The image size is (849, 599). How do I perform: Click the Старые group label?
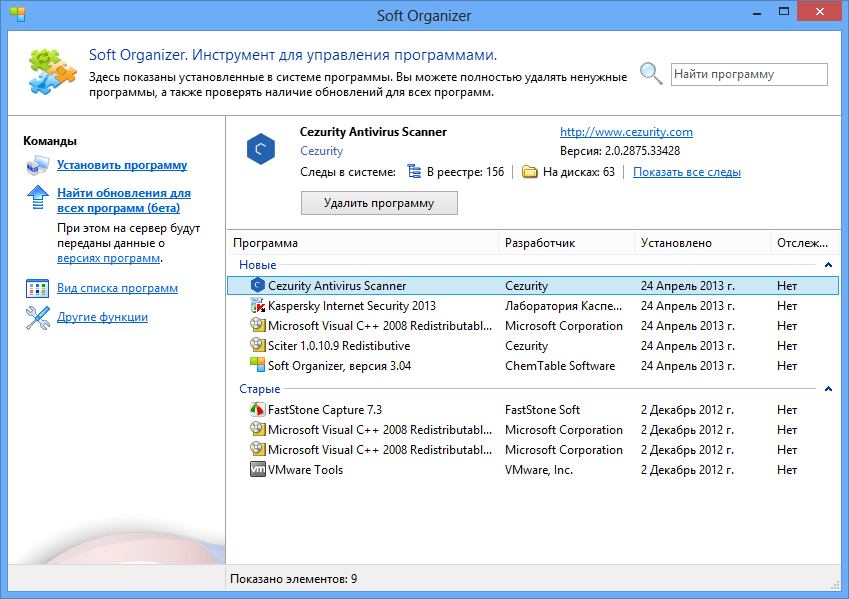260,389
